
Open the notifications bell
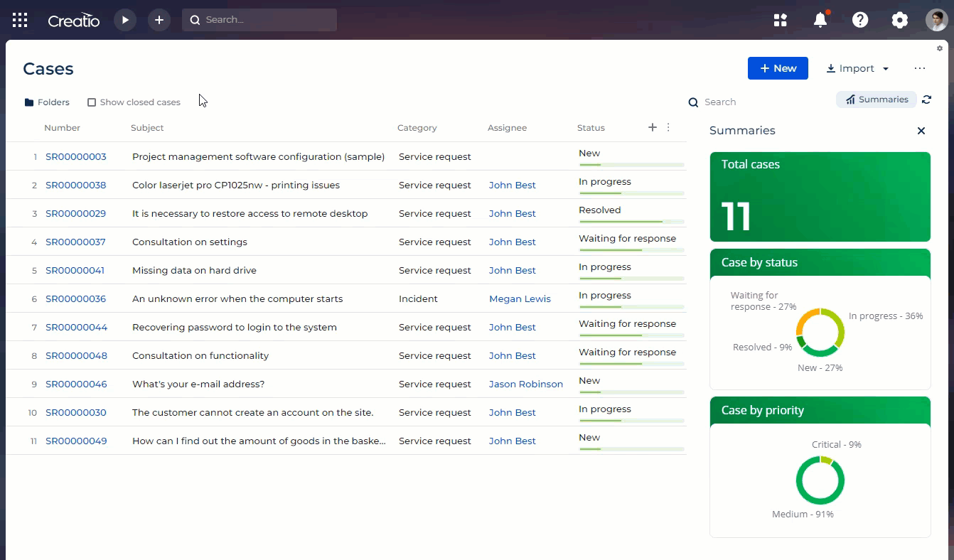820,20
